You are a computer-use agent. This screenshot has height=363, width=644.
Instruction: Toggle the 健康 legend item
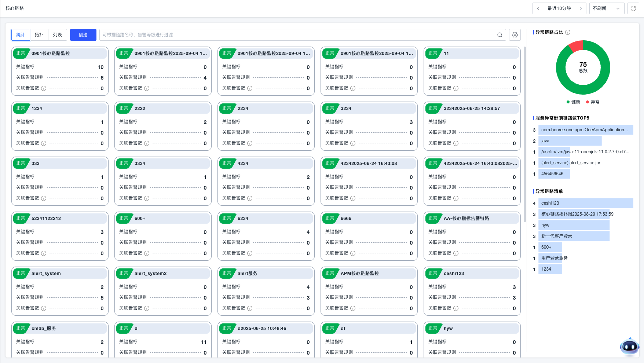(x=573, y=102)
